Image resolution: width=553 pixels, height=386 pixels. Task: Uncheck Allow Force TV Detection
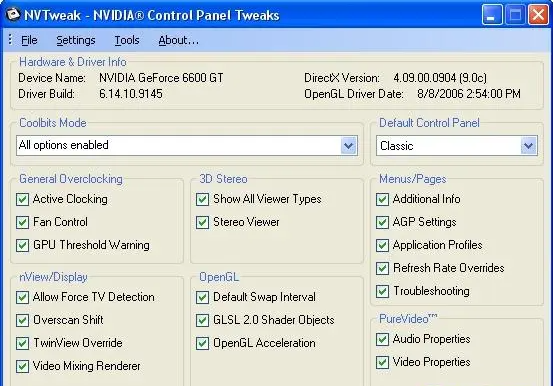[x=23, y=297]
